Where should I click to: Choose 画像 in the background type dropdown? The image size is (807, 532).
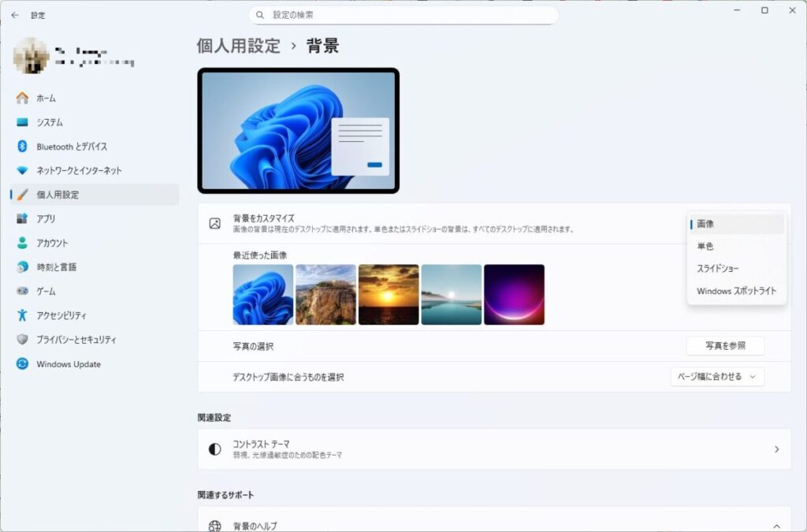[737, 224]
